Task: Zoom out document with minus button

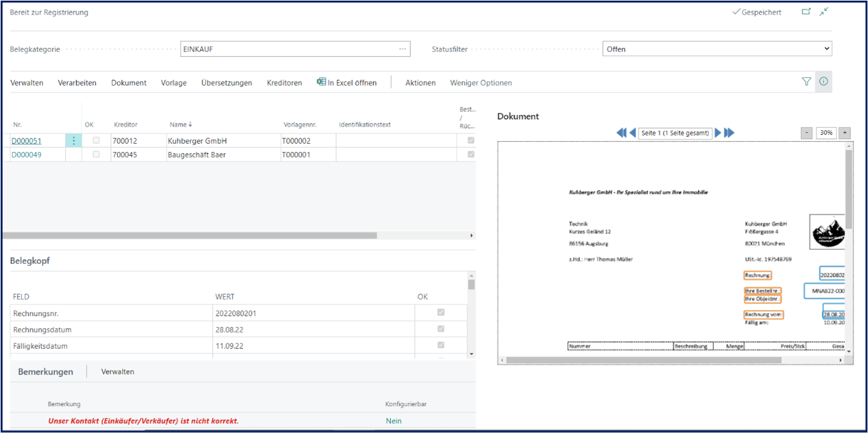Action: pyautogui.click(x=807, y=133)
